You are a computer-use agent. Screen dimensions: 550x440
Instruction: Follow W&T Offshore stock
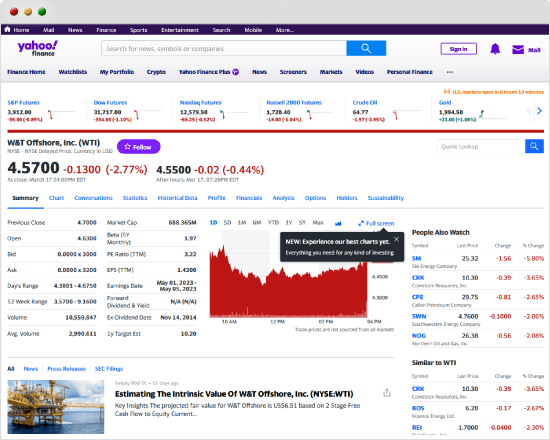click(139, 147)
